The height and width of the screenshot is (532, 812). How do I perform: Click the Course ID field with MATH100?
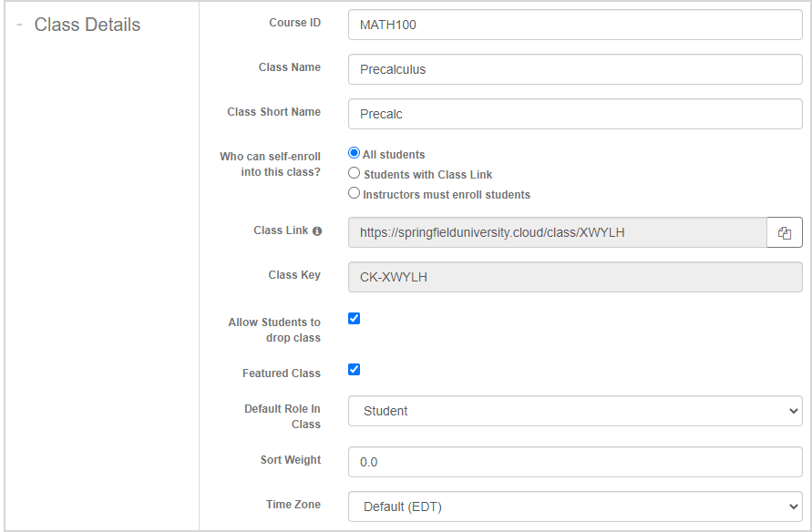click(574, 26)
